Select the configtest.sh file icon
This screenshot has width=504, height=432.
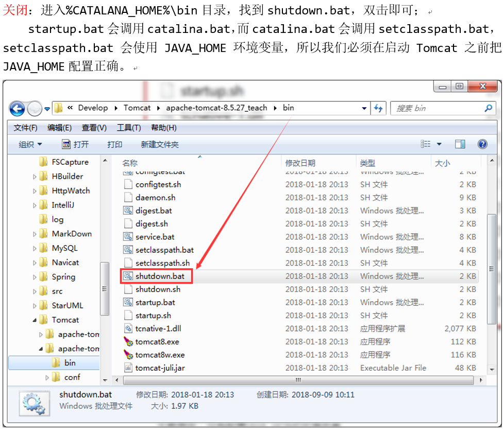128,184
